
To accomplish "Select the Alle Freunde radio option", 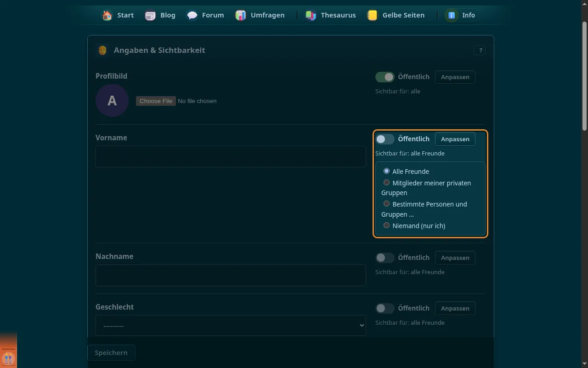I will click(x=386, y=171).
